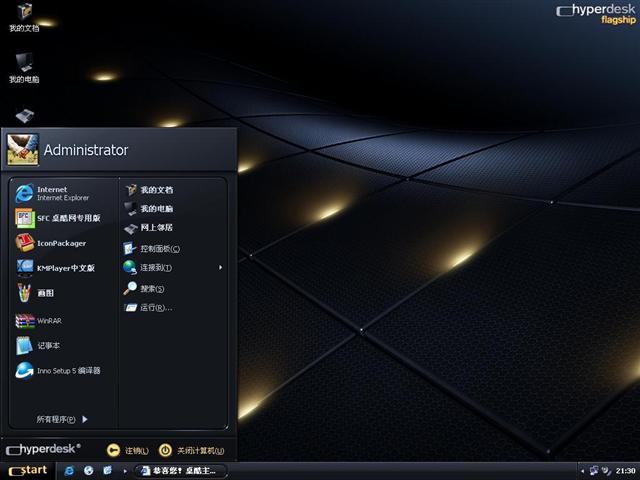Click the tray icon next to clock
The height and width of the screenshot is (480, 640).
tap(607, 471)
